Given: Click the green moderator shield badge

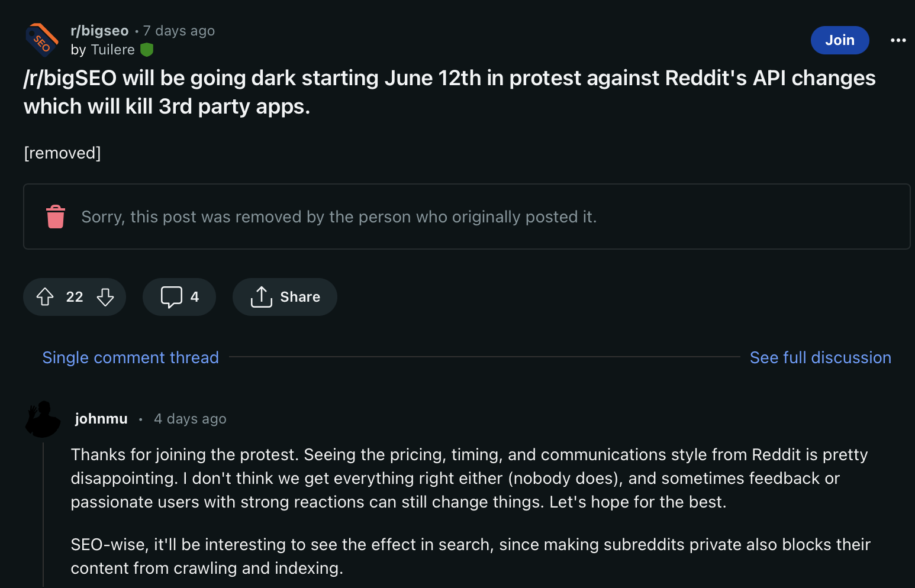Looking at the screenshot, I should click(147, 50).
